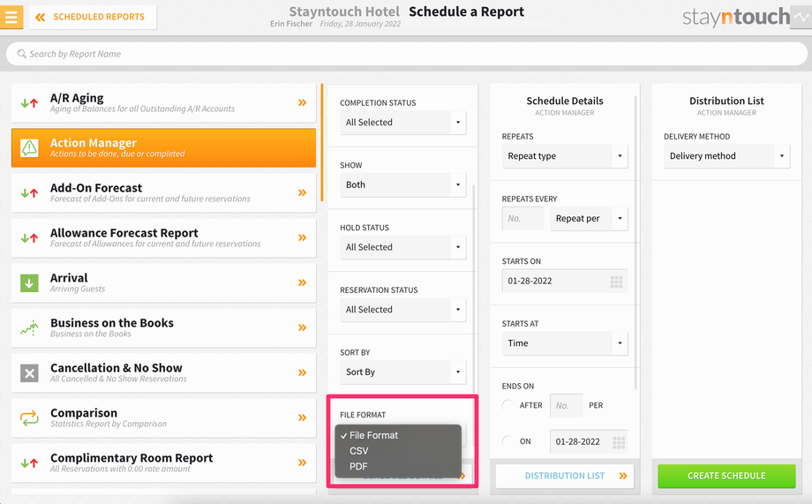Click the green Arrival down-arrow icon

coord(29,282)
